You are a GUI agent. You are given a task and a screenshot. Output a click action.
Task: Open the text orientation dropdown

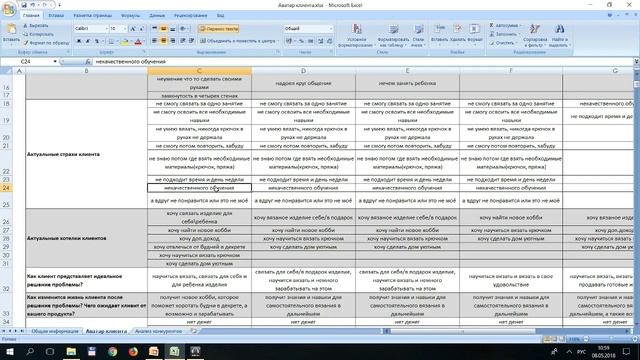(x=184, y=29)
